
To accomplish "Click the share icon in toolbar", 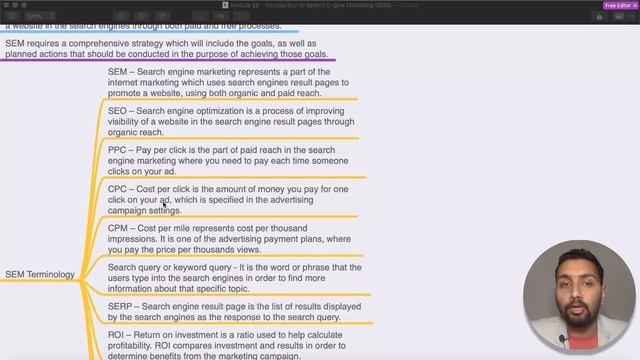I will coord(599,16).
